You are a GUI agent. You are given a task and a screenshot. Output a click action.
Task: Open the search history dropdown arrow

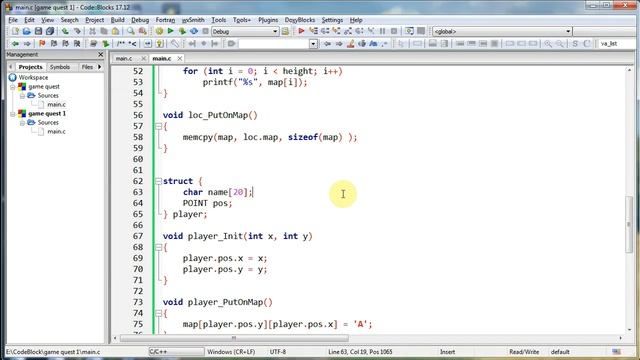pos(313,44)
